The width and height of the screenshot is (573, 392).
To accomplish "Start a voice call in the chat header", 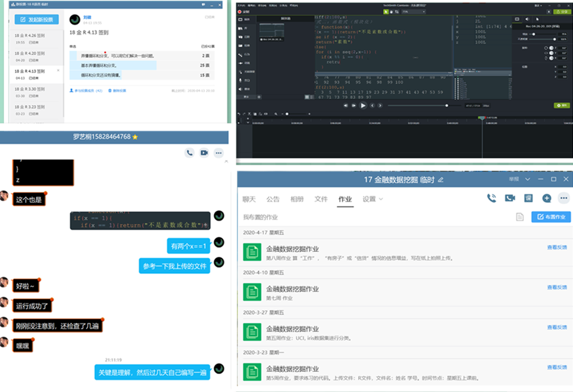I will [190, 153].
